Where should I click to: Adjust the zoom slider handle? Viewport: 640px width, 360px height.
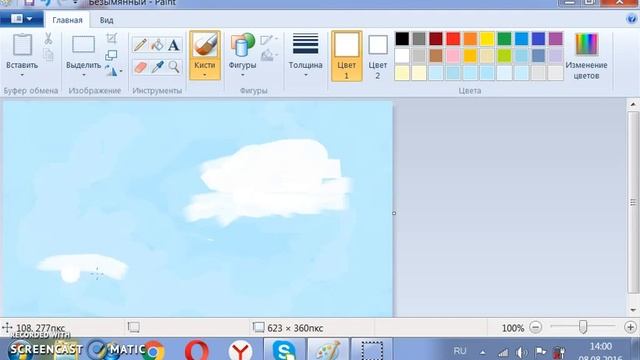click(x=583, y=327)
